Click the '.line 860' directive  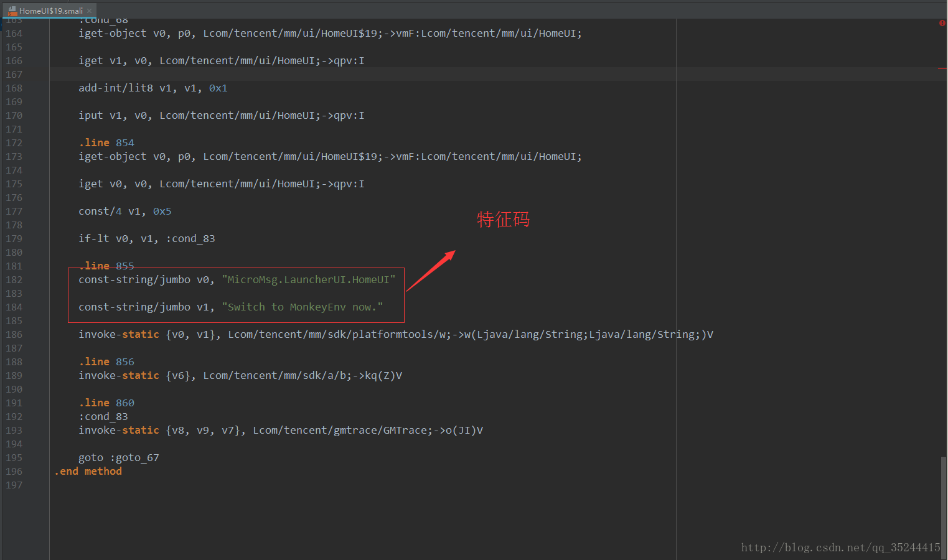pyautogui.click(x=106, y=403)
